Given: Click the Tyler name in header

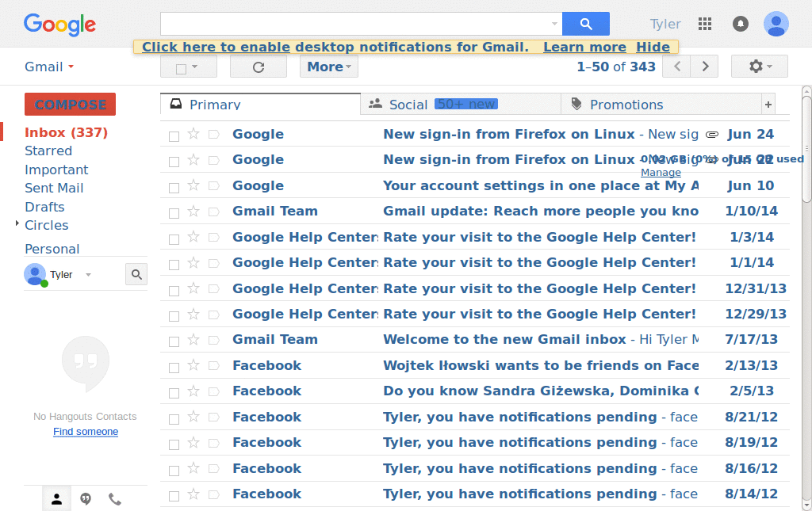Looking at the screenshot, I should pos(665,24).
